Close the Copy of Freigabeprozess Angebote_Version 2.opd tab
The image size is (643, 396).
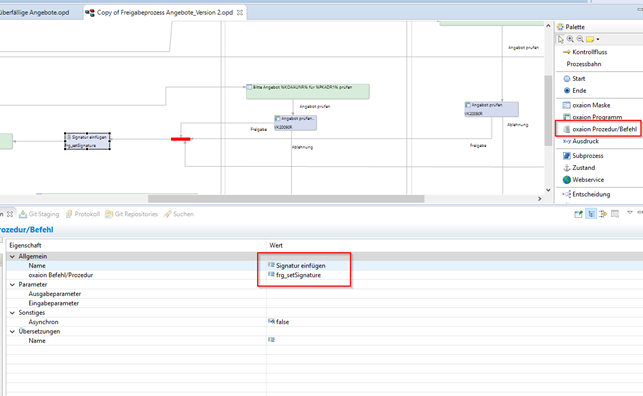coord(240,13)
